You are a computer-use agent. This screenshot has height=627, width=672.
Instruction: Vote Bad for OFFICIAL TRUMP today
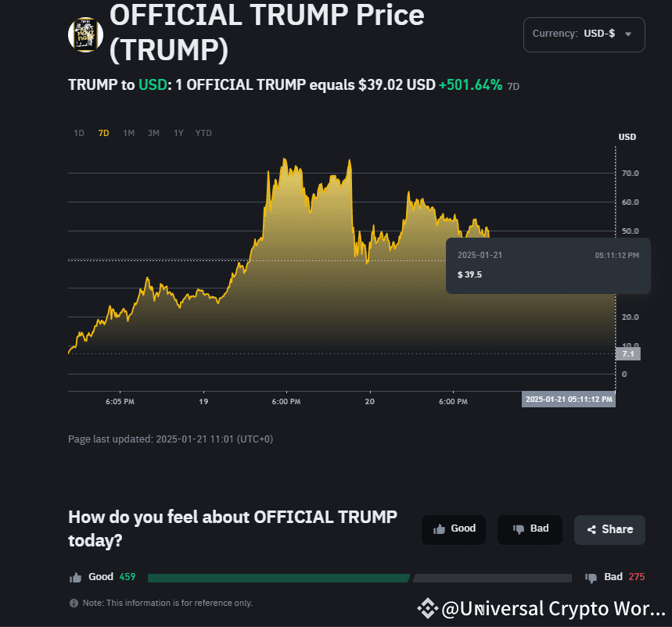click(530, 529)
